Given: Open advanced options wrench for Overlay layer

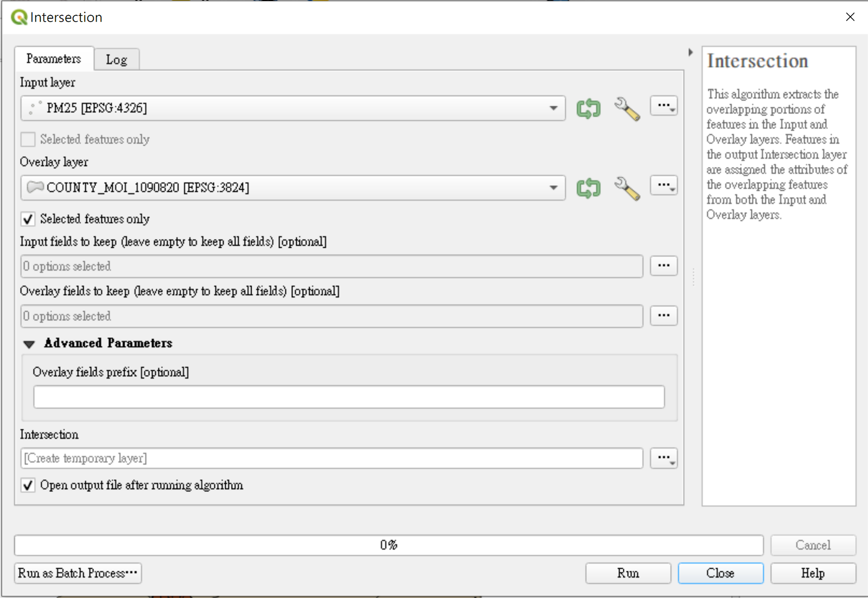Looking at the screenshot, I should [627, 188].
